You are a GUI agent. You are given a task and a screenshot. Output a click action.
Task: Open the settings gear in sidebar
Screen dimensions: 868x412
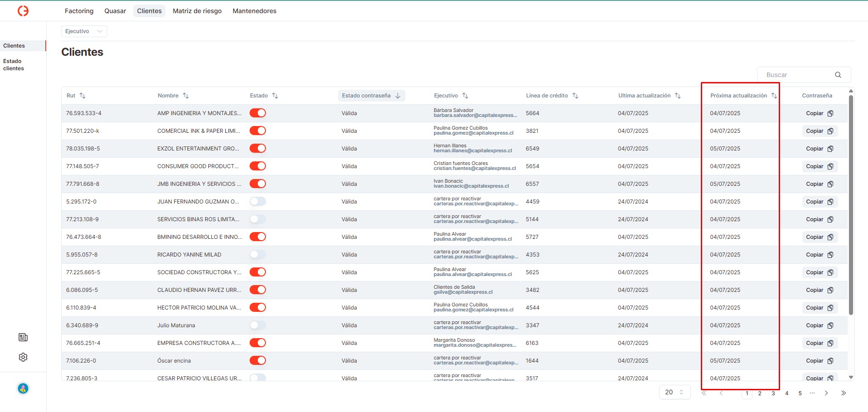[x=23, y=357]
